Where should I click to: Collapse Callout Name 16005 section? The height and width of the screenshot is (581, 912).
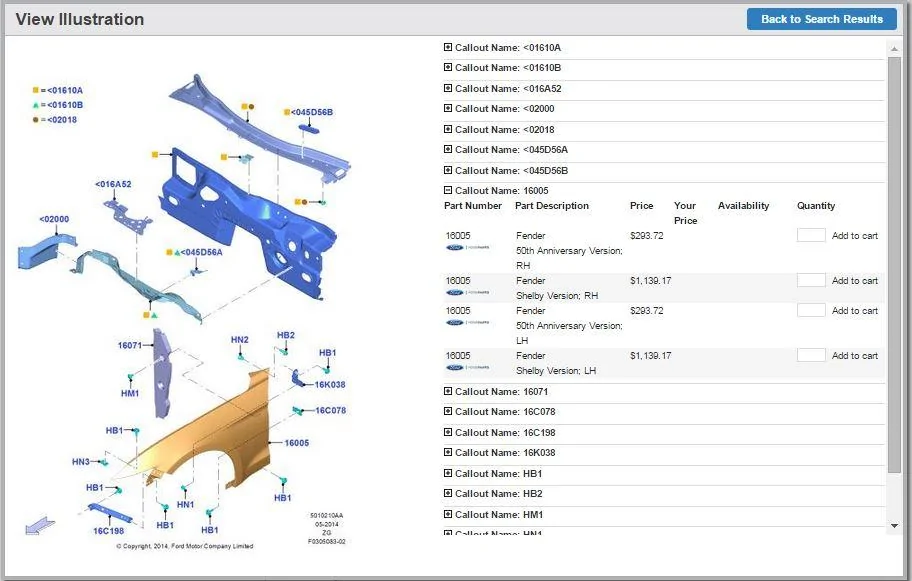[x=448, y=190]
